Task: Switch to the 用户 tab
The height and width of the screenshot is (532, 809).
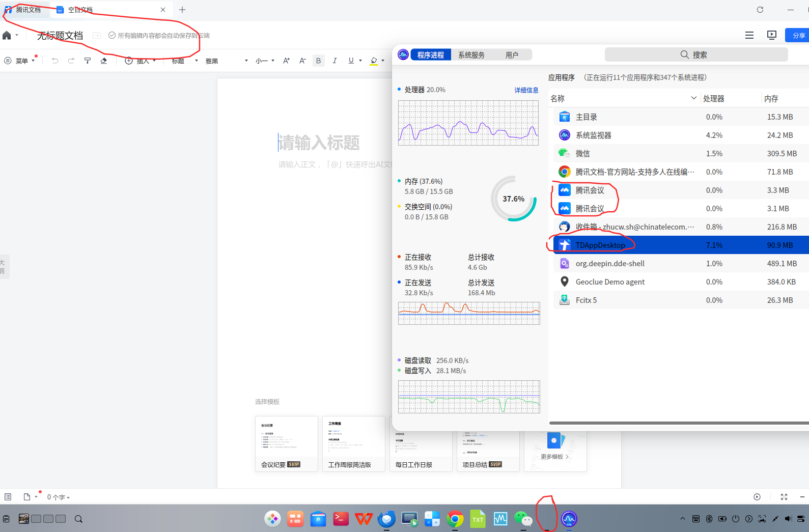Action: point(512,55)
